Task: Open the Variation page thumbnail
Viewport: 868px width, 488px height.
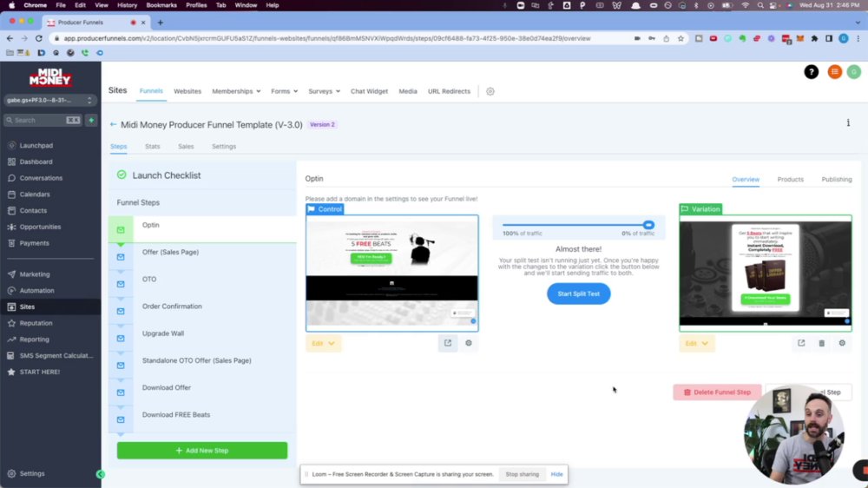Action: pos(766,274)
